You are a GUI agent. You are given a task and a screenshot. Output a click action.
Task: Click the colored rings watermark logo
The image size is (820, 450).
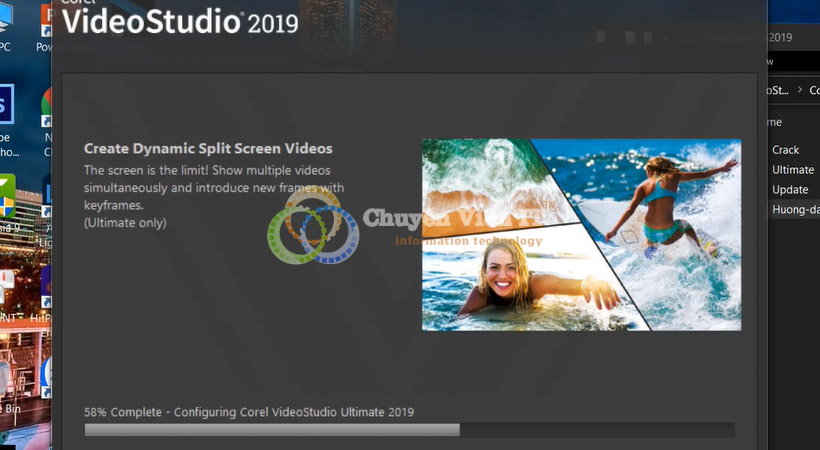(x=312, y=229)
